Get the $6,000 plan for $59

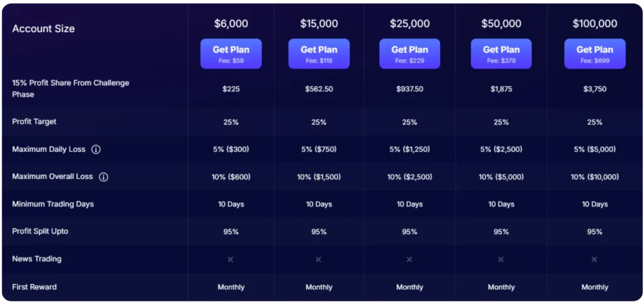(x=231, y=54)
